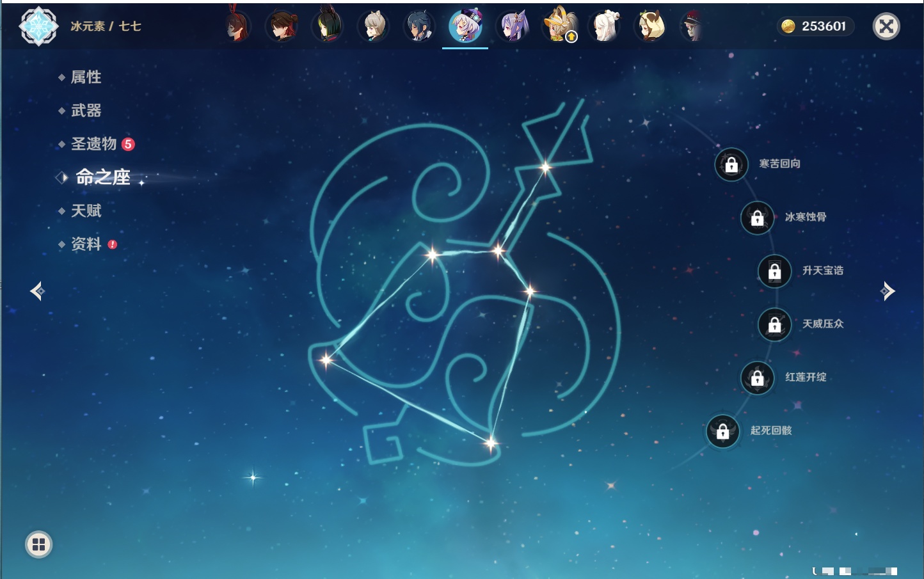Click the topmost star of the constellation
Image resolution: width=924 pixels, height=579 pixels.
545,168
